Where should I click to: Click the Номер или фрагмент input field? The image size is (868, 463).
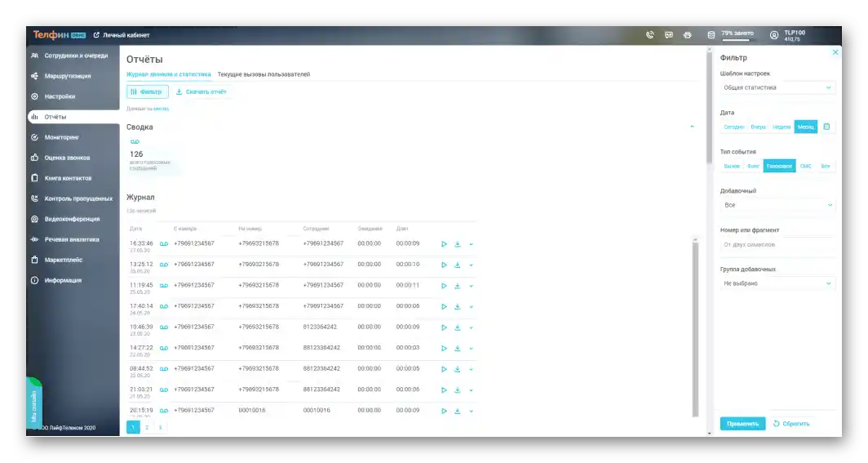click(x=777, y=244)
